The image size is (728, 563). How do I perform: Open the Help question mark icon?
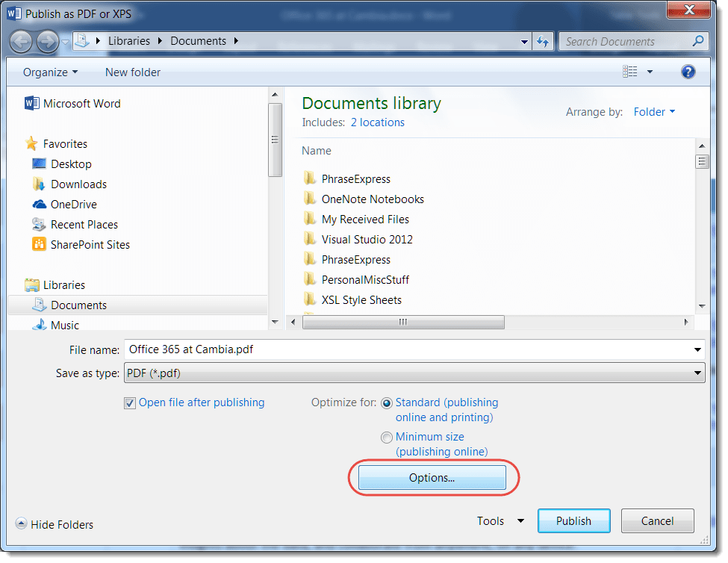(x=688, y=71)
